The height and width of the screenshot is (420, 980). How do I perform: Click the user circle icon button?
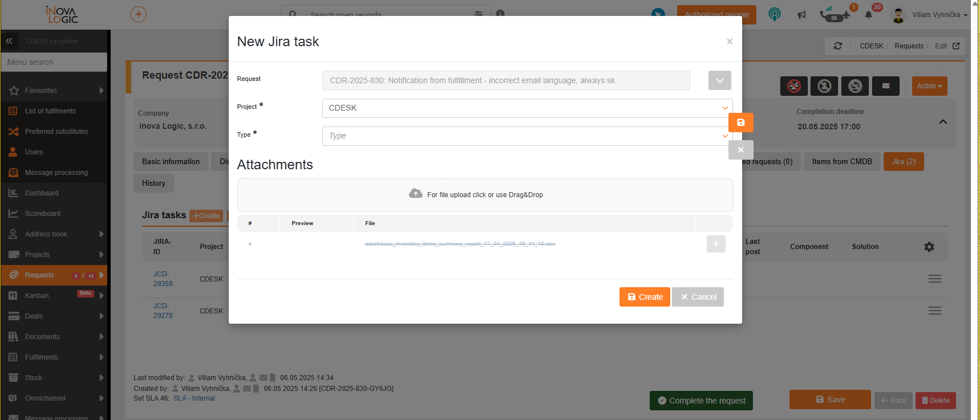[x=824, y=86]
